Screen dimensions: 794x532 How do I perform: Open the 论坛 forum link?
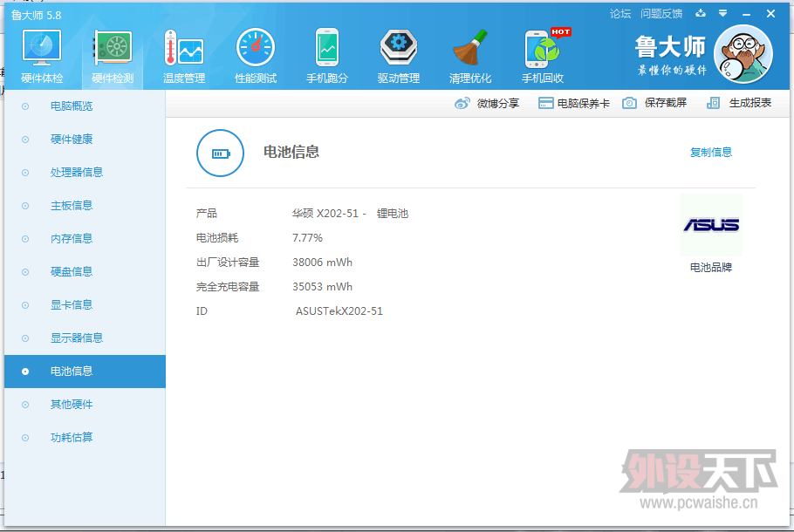pos(620,14)
